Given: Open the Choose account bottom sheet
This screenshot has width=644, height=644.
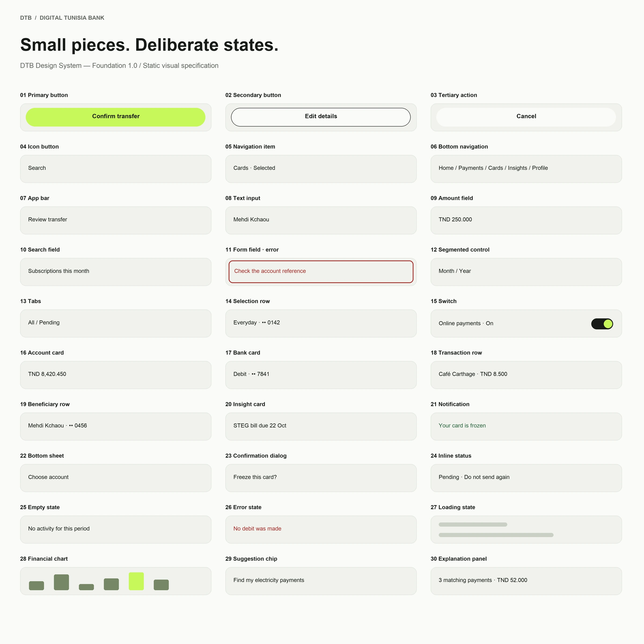Looking at the screenshot, I should click(x=116, y=478).
